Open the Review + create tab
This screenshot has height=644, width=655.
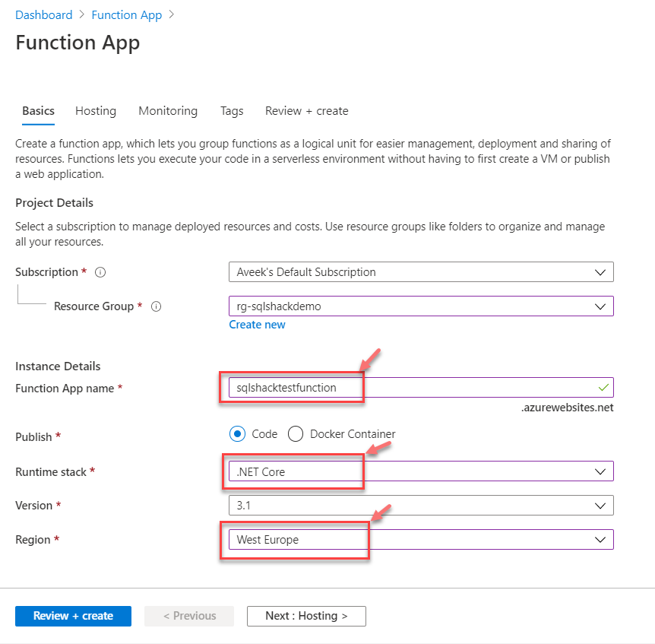pyautogui.click(x=306, y=111)
